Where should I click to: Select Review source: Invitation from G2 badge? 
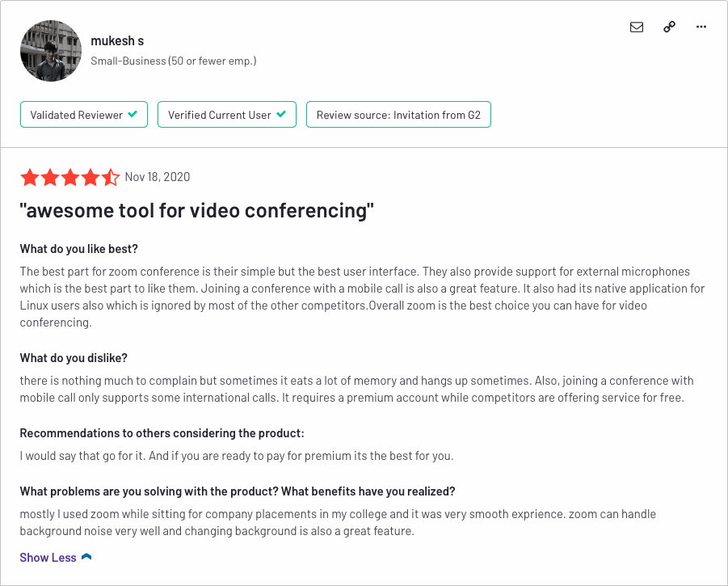tap(398, 114)
